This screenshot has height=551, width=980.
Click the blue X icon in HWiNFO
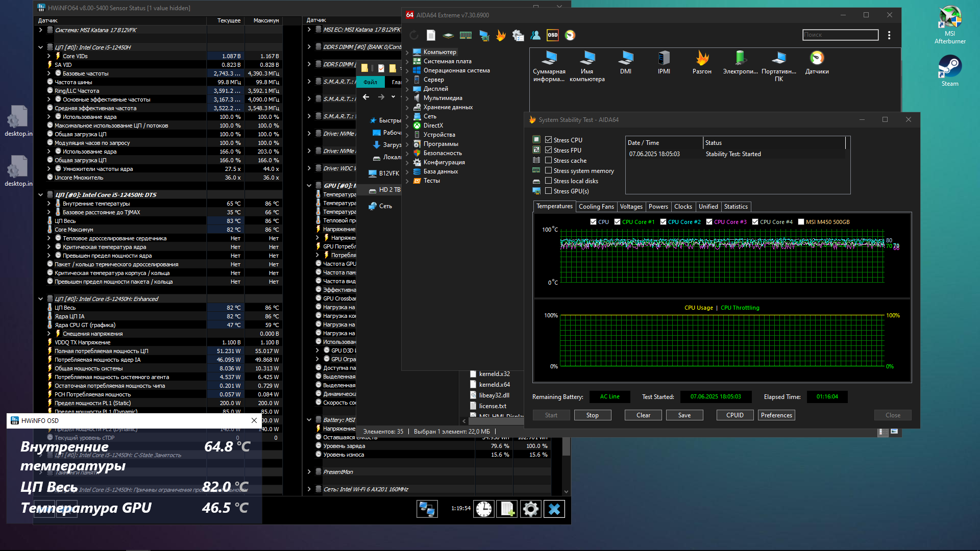point(554,509)
